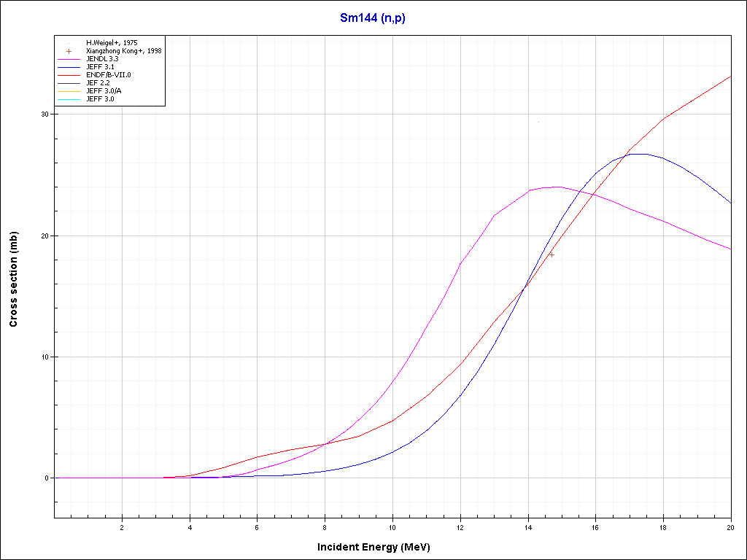Click the red ENDF/B-VII.0 legend line

click(x=69, y=75)
